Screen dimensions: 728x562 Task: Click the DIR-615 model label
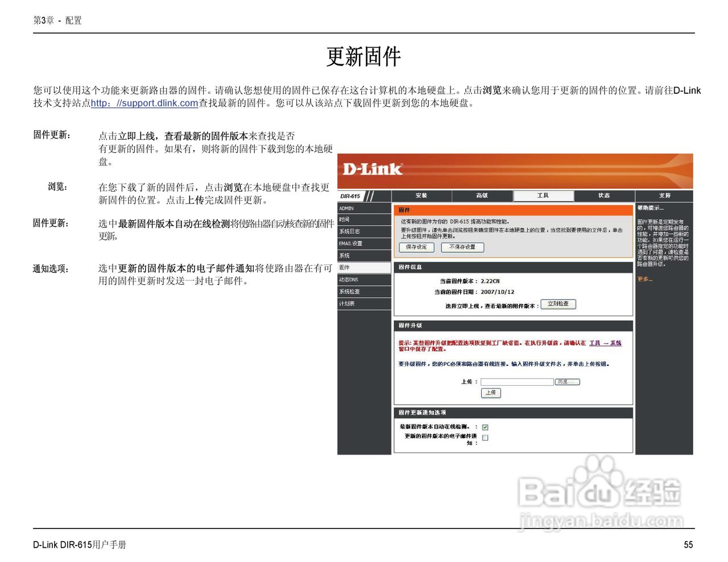tap(350, 196)
